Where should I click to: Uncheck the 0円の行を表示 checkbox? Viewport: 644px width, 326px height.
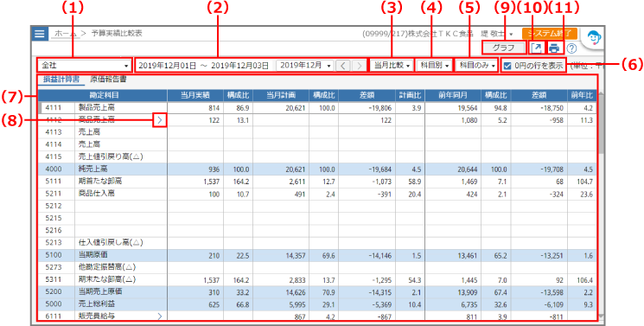(507, 66)
